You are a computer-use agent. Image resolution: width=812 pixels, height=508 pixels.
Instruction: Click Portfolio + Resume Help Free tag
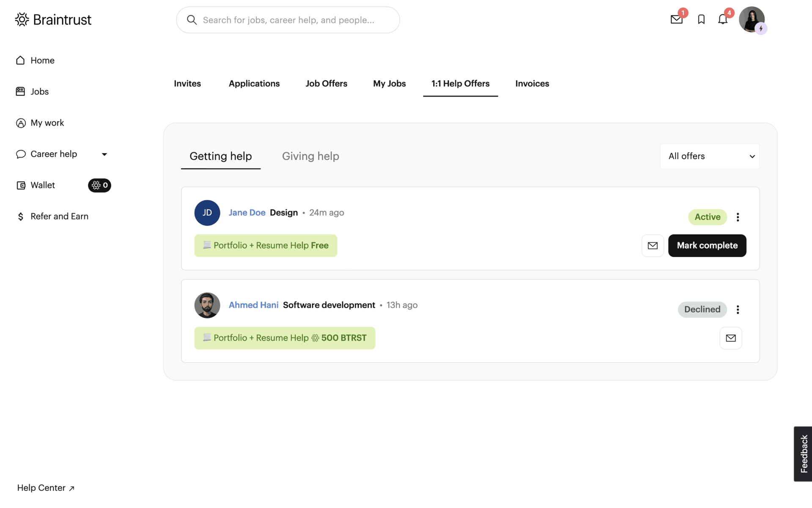(266, 246)
